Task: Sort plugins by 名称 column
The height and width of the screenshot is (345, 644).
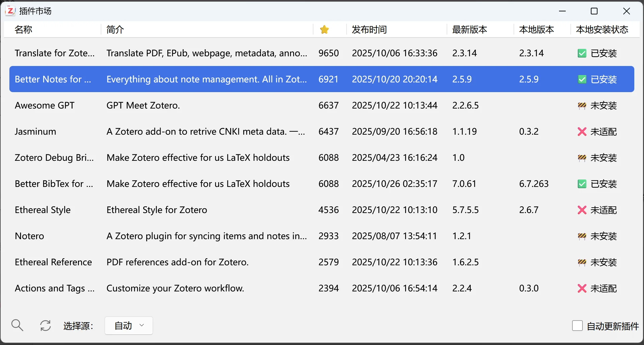Action: click(23, 29)
